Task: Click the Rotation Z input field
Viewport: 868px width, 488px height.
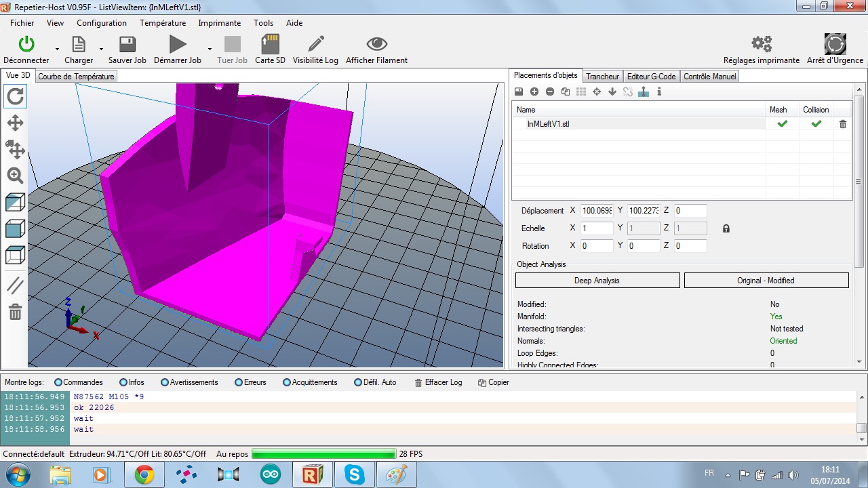Action: [690, 246]
